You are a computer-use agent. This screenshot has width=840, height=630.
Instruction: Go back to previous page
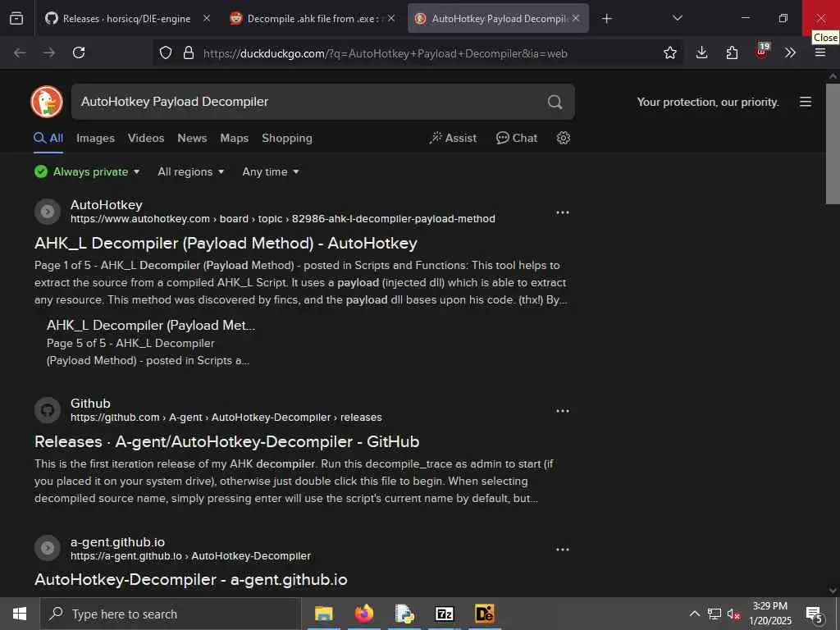[20, 52]
